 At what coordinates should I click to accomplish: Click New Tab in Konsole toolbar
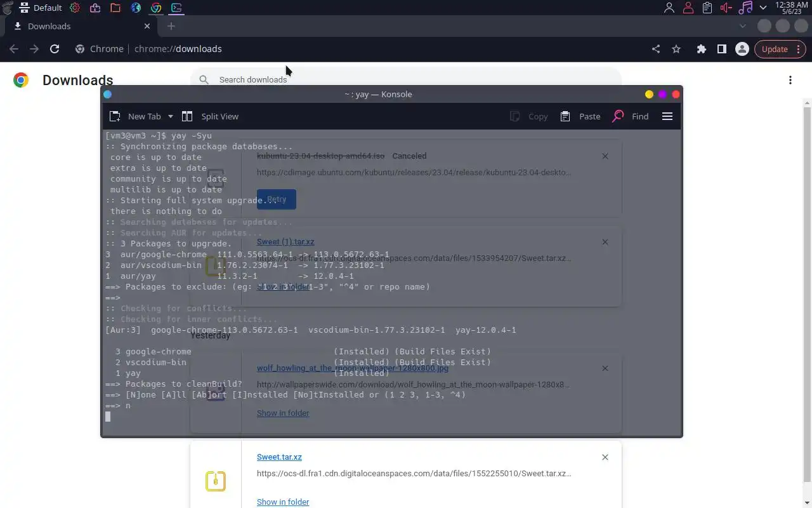coord(137,116)
